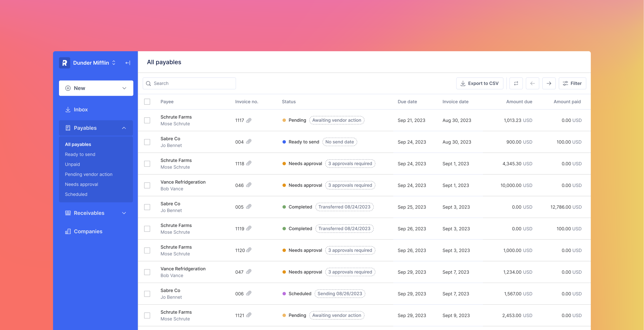Open the Inbox from the sidebar icon
Viewport: 644px width, 330px height.
coord(68,109)
